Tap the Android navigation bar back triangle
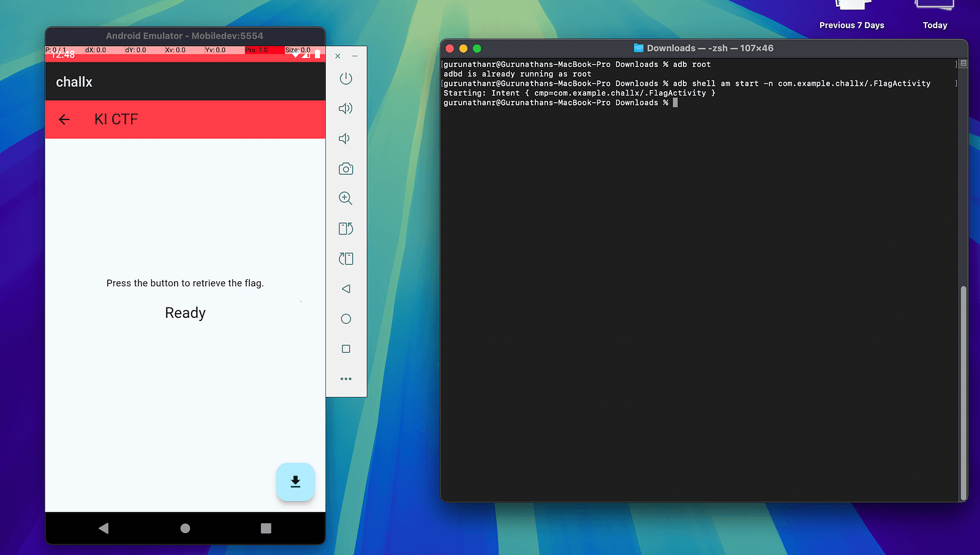Viewport: 980px width, 555px height. pos(104,528)
